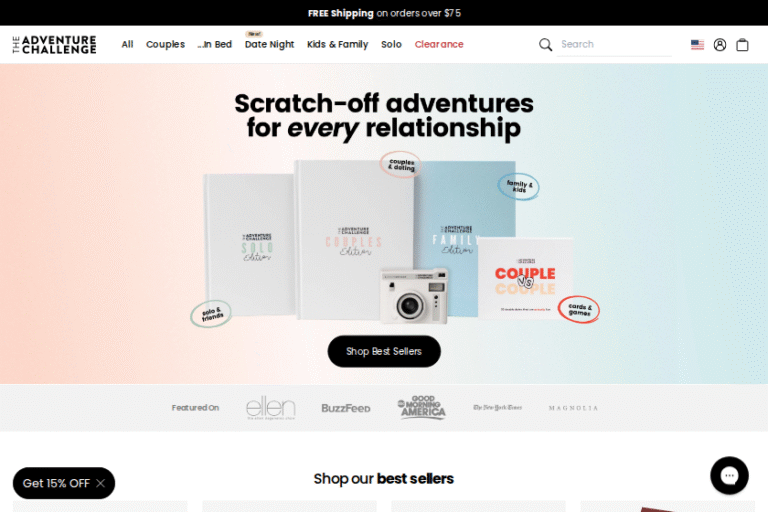Open the US flag country selector
Screen dimensions: 768x512
click(x=697, y=45)
